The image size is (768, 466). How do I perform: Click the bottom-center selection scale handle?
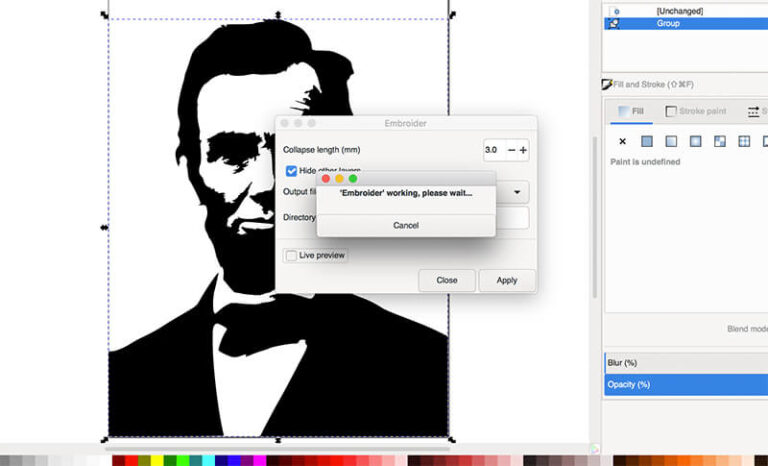point(278,441)
